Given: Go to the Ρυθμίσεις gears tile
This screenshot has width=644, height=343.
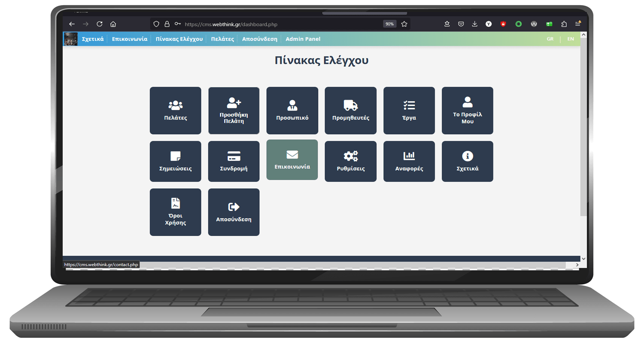Looking at the screenshot, I should pos(350,161).
